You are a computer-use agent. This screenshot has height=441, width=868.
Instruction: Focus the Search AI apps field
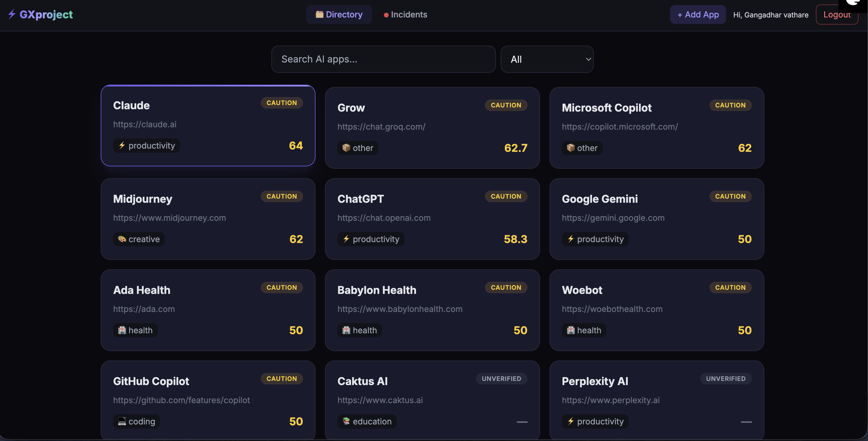(383, 59)
